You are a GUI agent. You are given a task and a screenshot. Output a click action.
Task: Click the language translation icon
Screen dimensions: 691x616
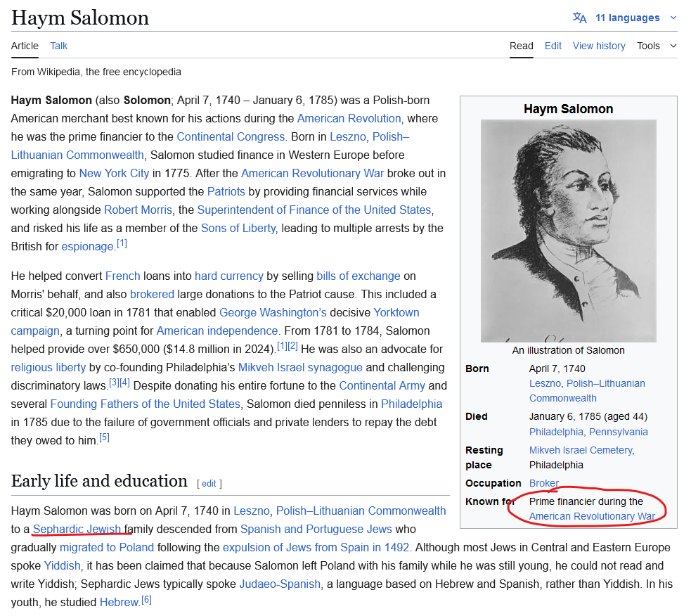pos(579,18)
